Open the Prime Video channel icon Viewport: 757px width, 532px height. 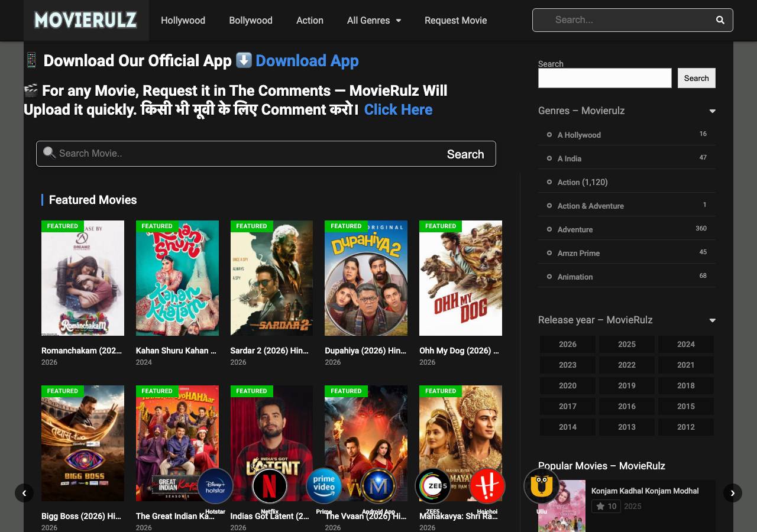click(x=324, y=486)
